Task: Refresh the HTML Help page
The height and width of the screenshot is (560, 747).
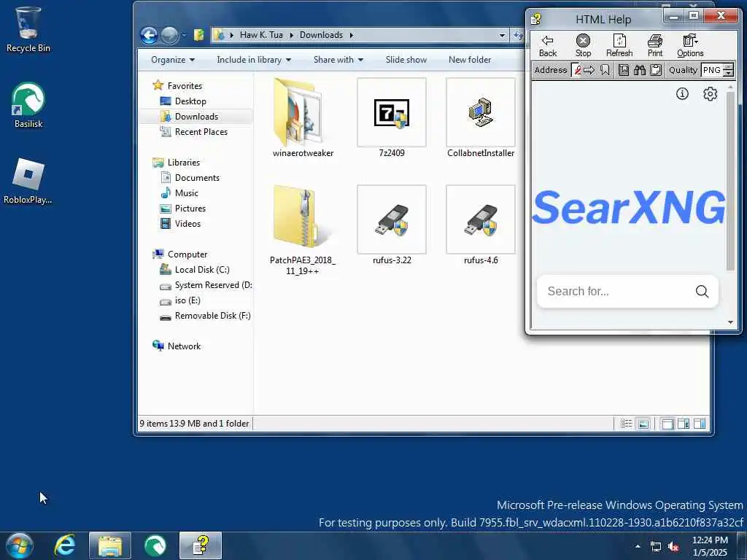Action: pyautogui.click(x=619, y=46)
